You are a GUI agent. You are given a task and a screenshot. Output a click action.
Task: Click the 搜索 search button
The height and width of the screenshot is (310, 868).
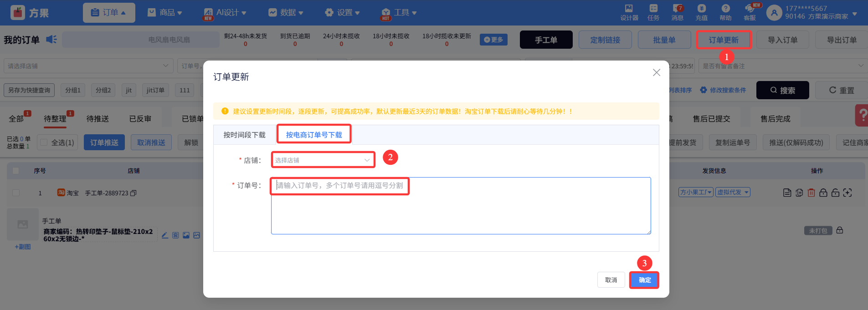click(782, 90)
